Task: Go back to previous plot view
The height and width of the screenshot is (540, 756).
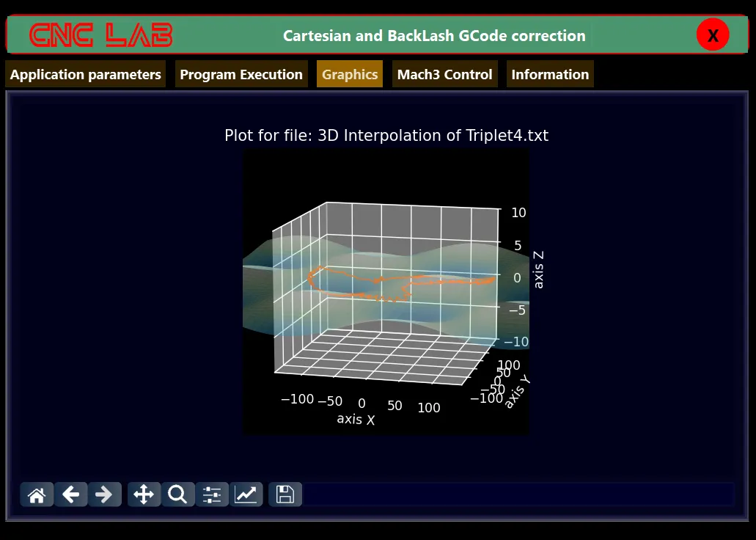Action: 70,495
